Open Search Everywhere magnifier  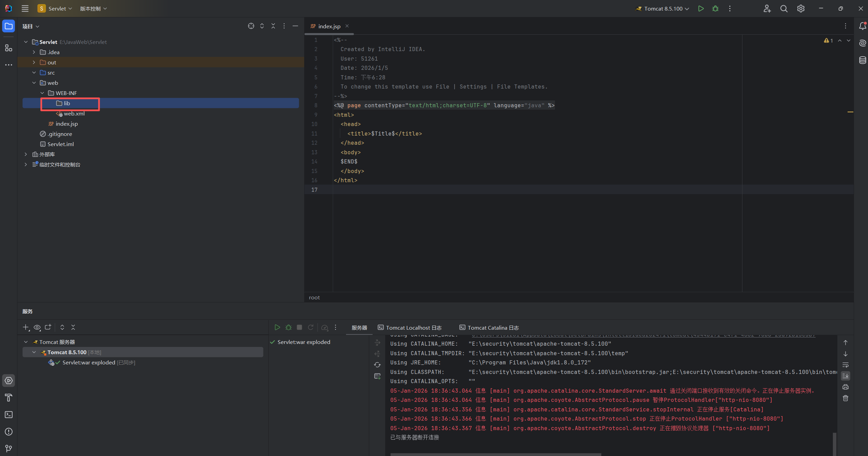pyautogui.click(x=784, y=9)
